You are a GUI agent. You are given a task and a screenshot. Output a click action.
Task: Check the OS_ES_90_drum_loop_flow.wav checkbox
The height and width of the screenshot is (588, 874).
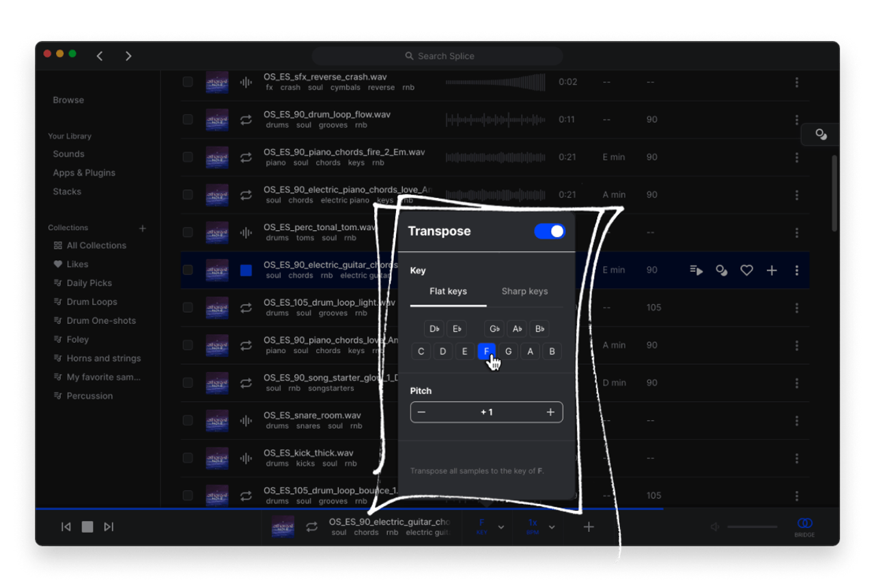coord(187,120)
